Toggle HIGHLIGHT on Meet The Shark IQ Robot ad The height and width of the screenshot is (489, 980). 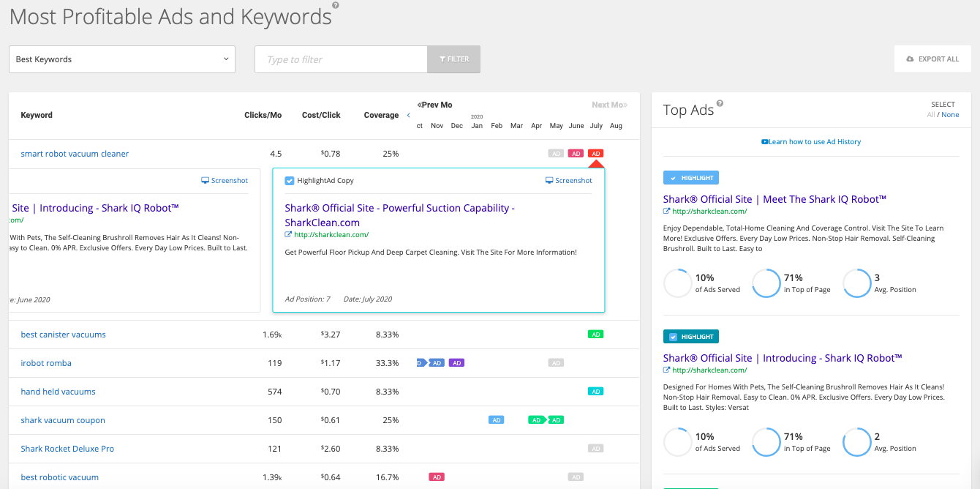691,178
